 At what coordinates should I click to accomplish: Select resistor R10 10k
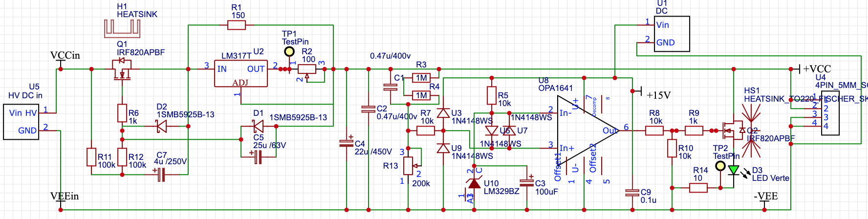[672, 148]
